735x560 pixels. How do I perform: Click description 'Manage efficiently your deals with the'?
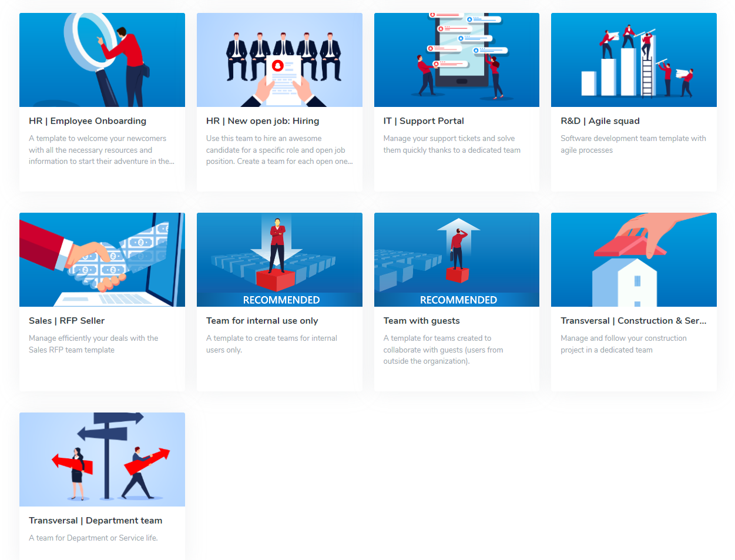(x=93, y=338)
